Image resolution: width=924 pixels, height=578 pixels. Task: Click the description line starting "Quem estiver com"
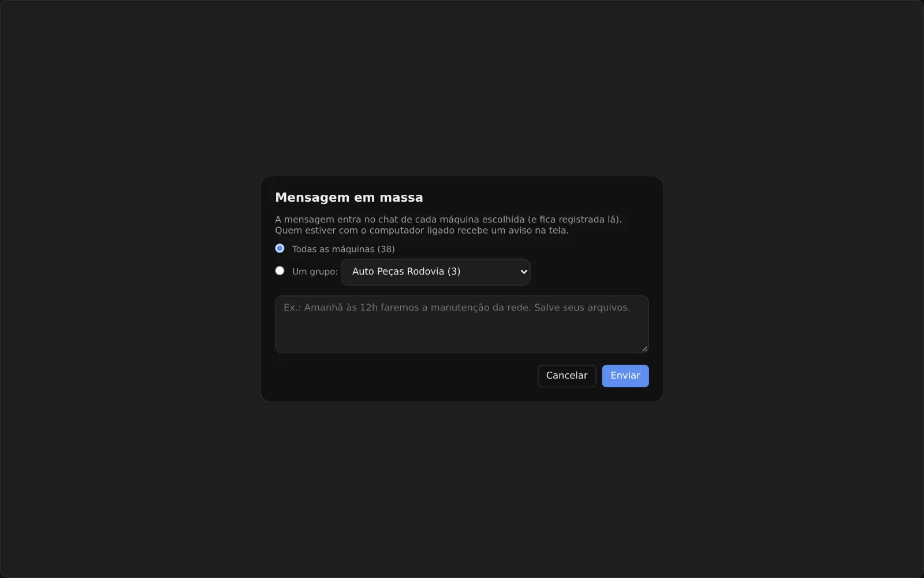[422, 231]
